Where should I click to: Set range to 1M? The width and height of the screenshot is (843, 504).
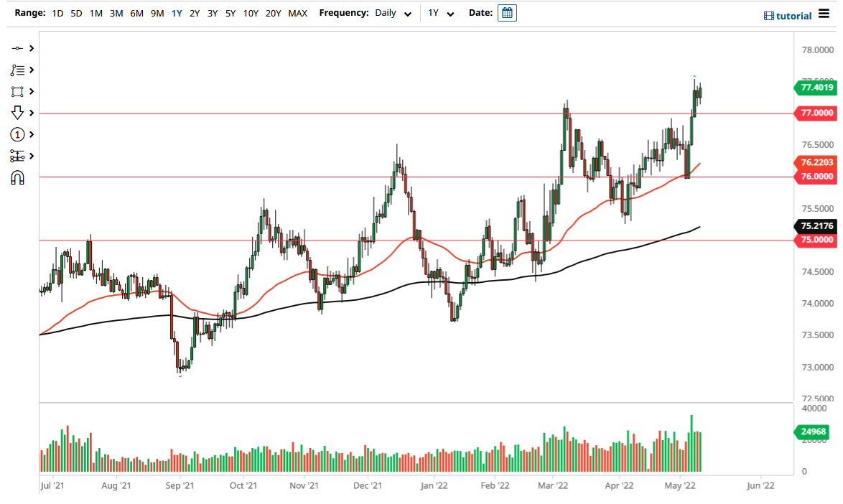(96, 13)
